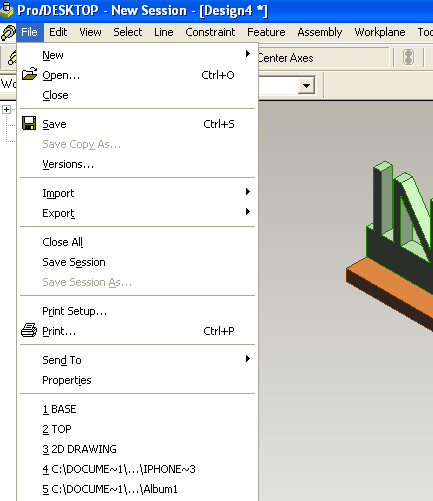Click the traffic light toolbar icon
The width and height of the screenshot is (433, 501).
click(408, 57)
